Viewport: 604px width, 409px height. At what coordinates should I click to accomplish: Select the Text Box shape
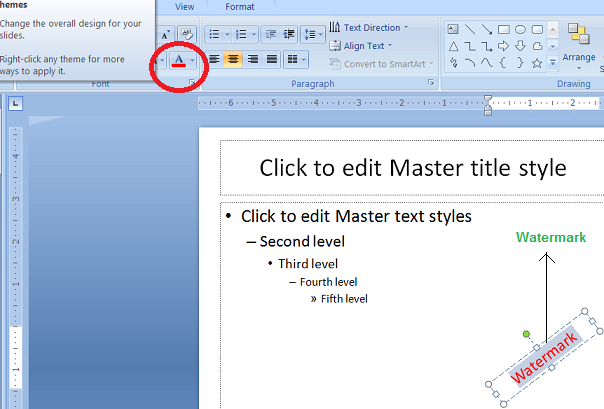pyautogui.click(x=453, y=29)
